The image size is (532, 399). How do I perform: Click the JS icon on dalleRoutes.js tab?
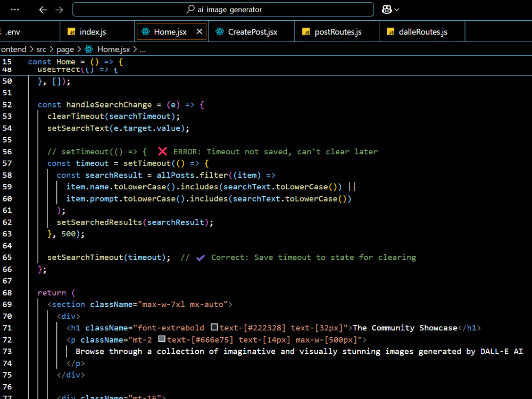click(x=390, y=32)
